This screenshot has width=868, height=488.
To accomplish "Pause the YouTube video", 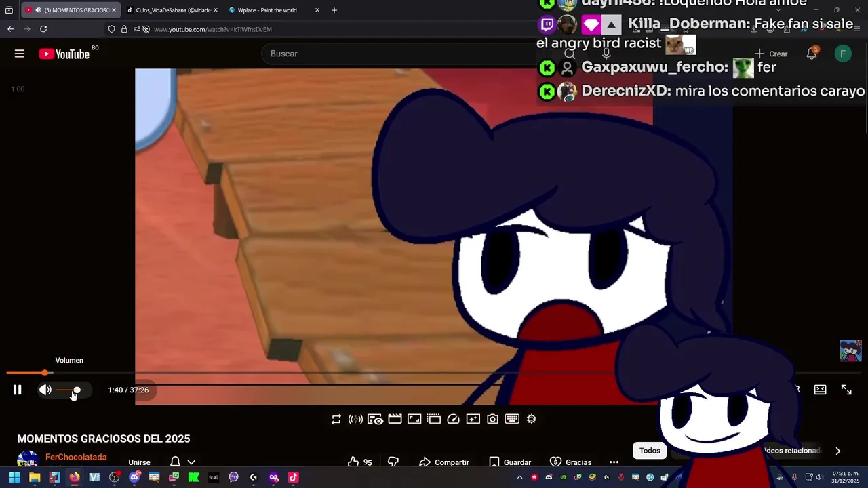I will coord(18,390).
